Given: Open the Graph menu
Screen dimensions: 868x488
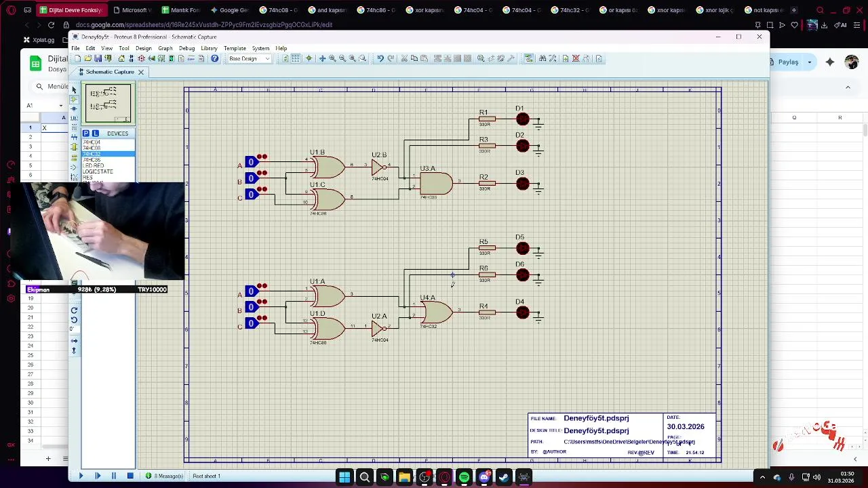Looking at the screenshot, I should 165,48.
